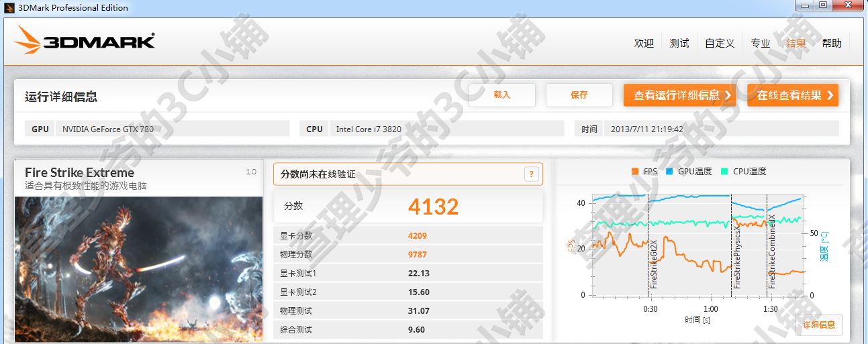Click the 运行详细信息 heading
Viewport: 868px width, 344px height.
point(61,97)
